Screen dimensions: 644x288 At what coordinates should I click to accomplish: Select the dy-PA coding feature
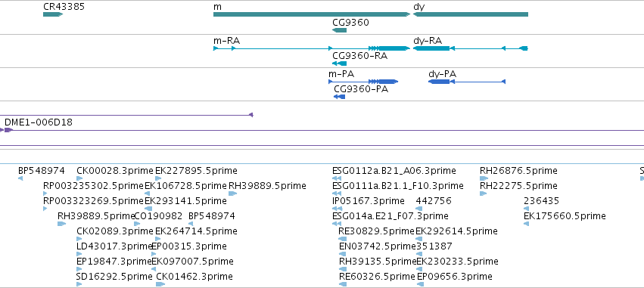(x=467, y=82)
